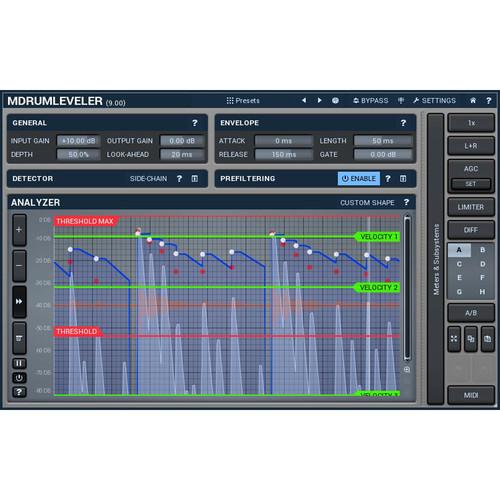Click the analyzer layout button below fast-forward
This screenshot has height=500, width=500.
(19, 338)
